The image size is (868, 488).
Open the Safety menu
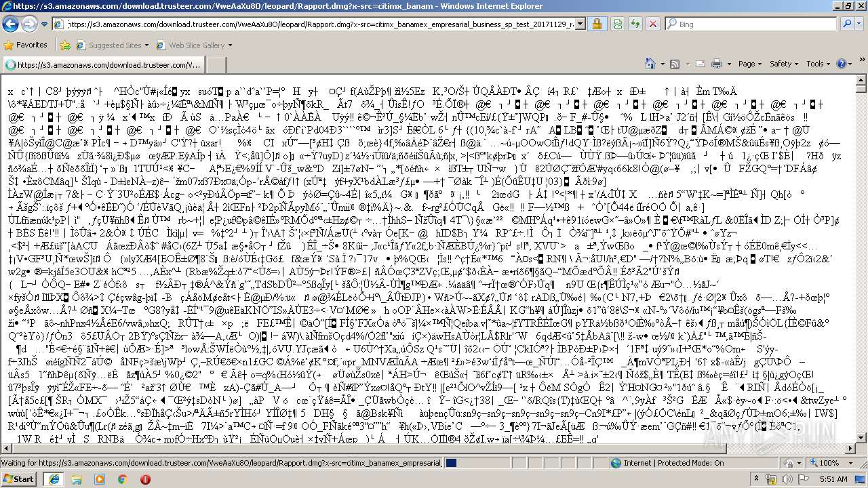click(784, 64)
